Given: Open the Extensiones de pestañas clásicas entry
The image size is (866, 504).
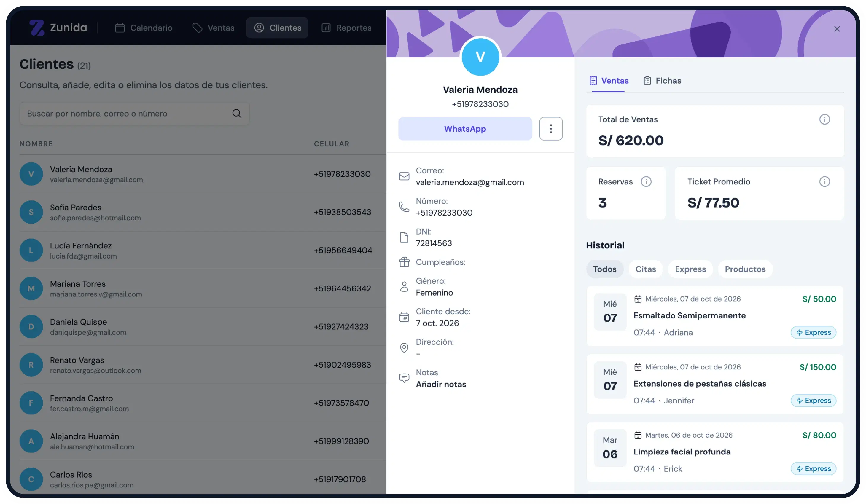Looking at the screenshot, I should pos(715,384).
